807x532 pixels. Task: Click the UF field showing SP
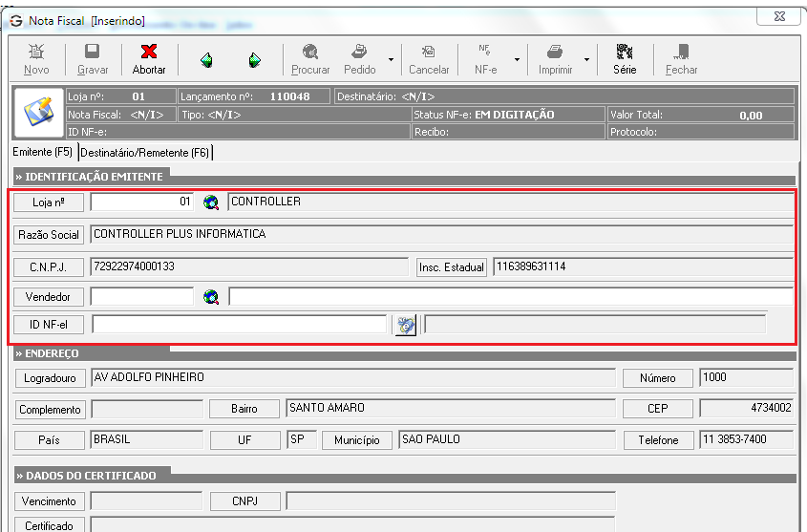point(302,440)
